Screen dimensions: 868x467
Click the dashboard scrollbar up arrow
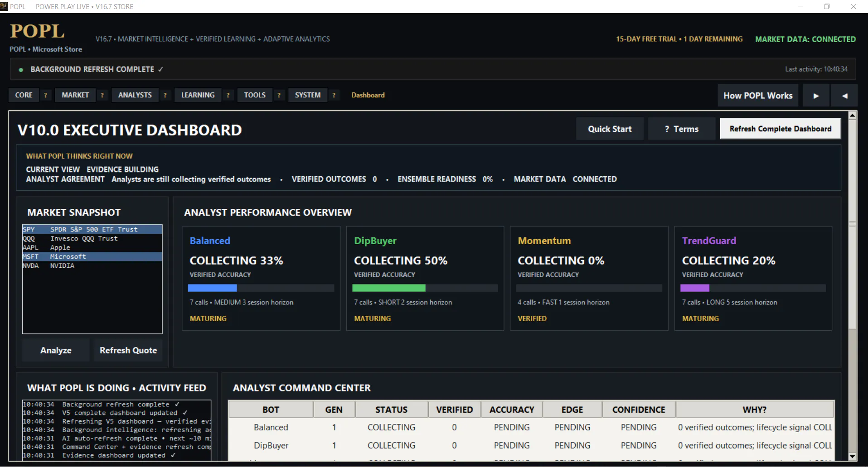(x=852, y=116)
